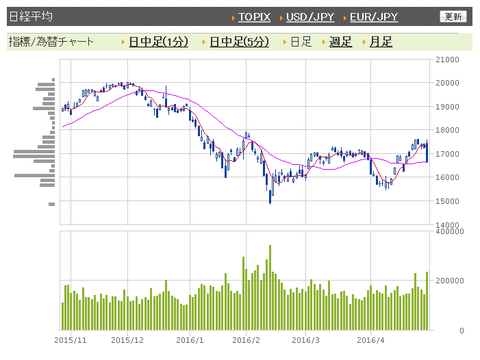
Task: Click the lowest candlestick near 15000 in February
Action: [x=270, y=197]
